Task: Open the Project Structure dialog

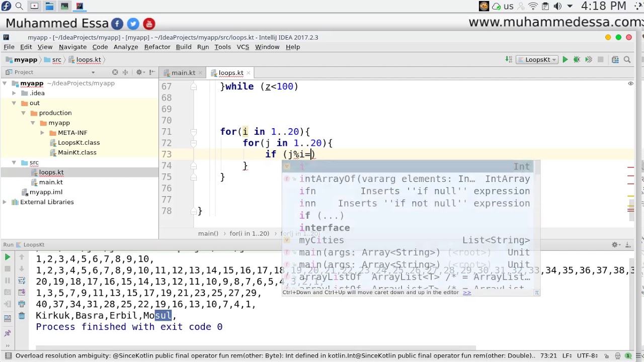Action: pyautogui.click(x=615, y=60)
